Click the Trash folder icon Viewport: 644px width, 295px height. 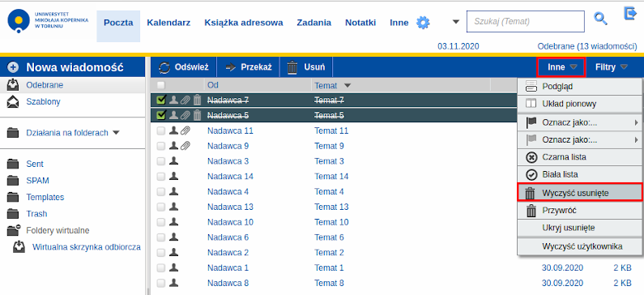(x=13, y=214)
